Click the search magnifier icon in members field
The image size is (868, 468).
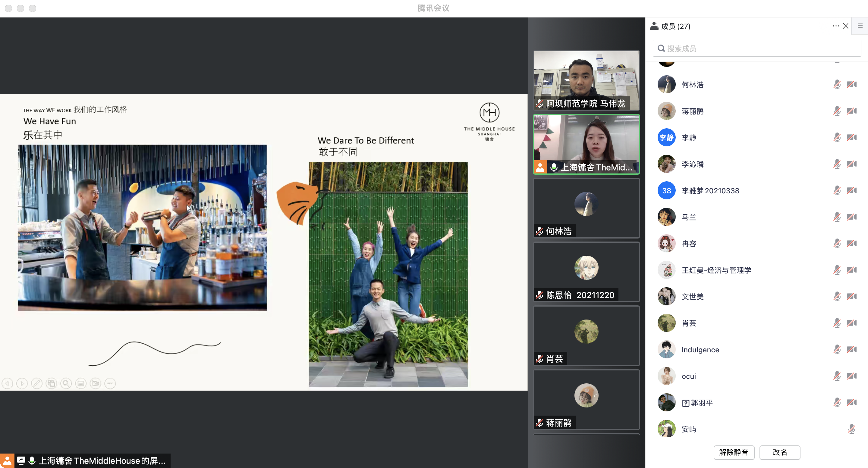[661, 48]
